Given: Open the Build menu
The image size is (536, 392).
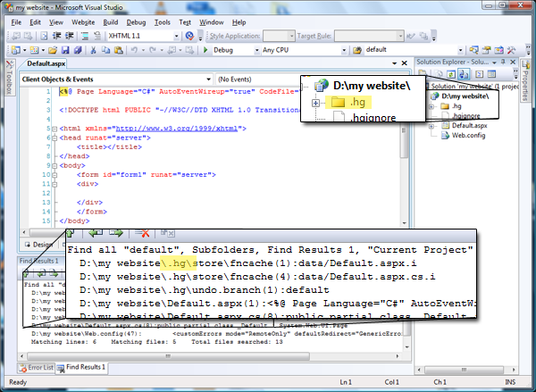Looking at the screenshot, I should tap(111, 22).
